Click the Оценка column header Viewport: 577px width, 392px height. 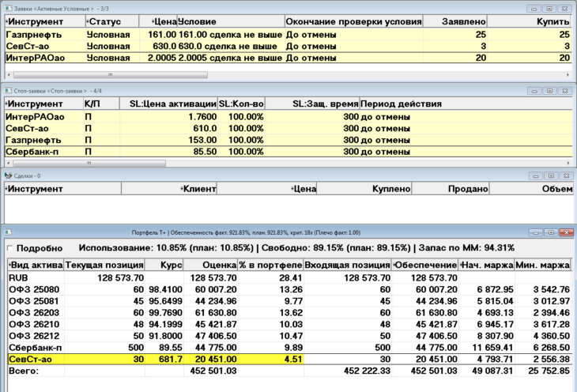(210, 265)
